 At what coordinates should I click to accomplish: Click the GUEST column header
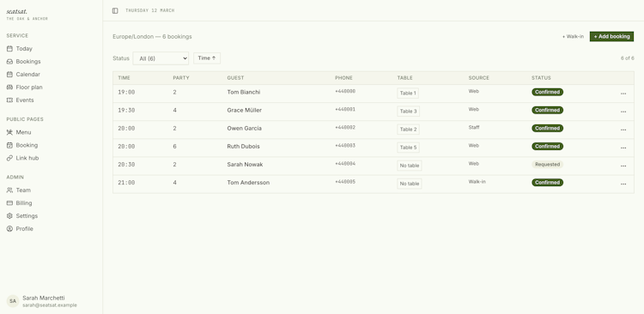[x=235, y=78]
